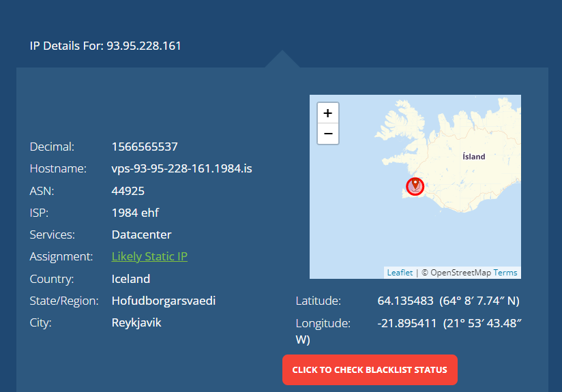Zoom in on the map
This screenshot has height=392, width=562.
pos(328,113)
